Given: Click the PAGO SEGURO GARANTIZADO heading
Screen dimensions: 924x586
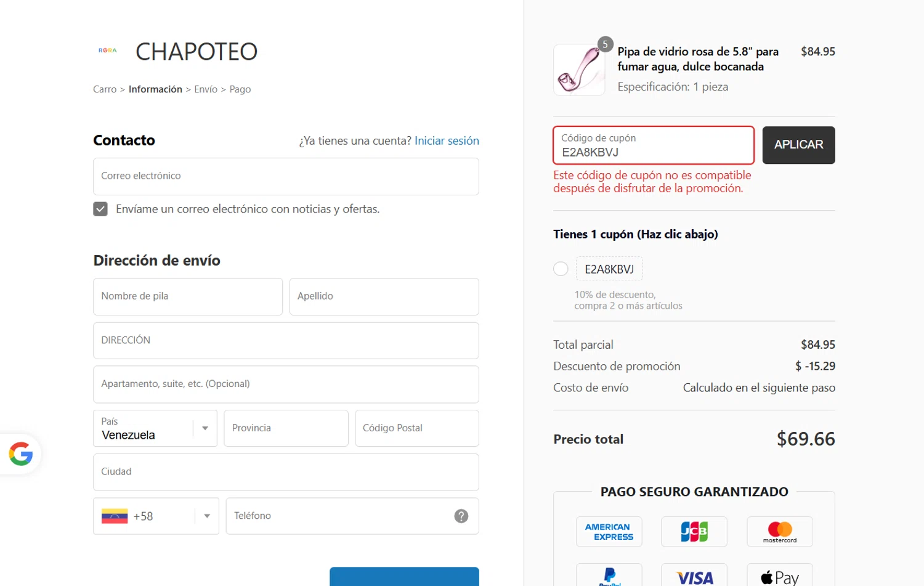Looking at the screenshot, I should click(x=694, y=492).
